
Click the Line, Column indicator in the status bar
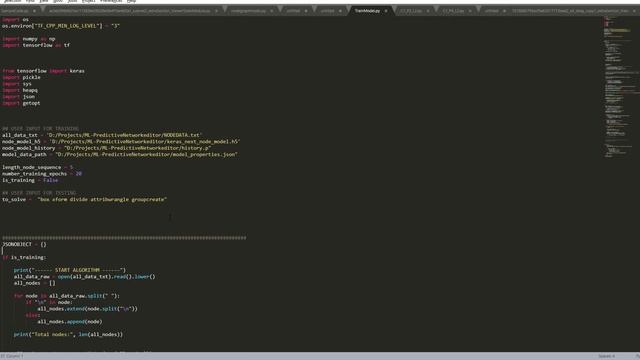pos(12,356)
